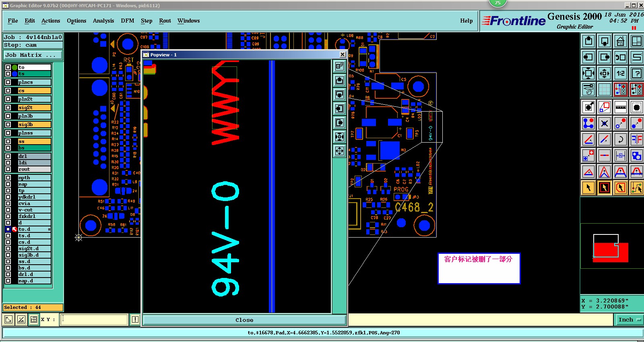This screenshot has width=644, height=342.
Task: Select the rectangle-area selection pointer
Action: pos(605,188)
